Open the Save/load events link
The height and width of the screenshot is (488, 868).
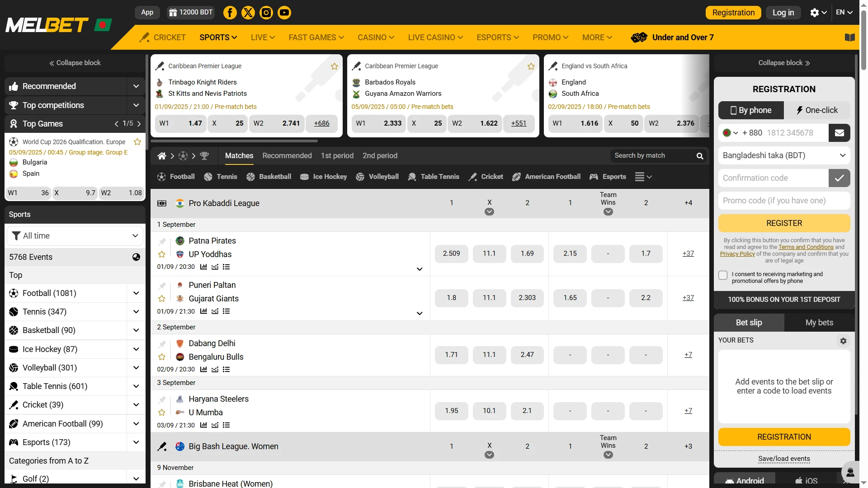click(x=784, y=459)
